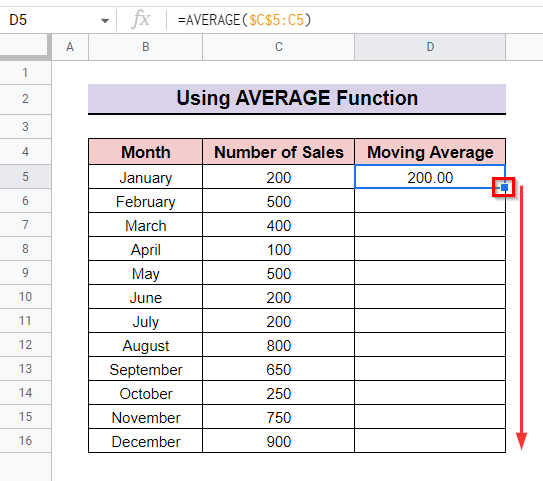The height and width of the screenshot is (481, 543).
Task: Select row 9 header
Action: [x=25, y=273]
